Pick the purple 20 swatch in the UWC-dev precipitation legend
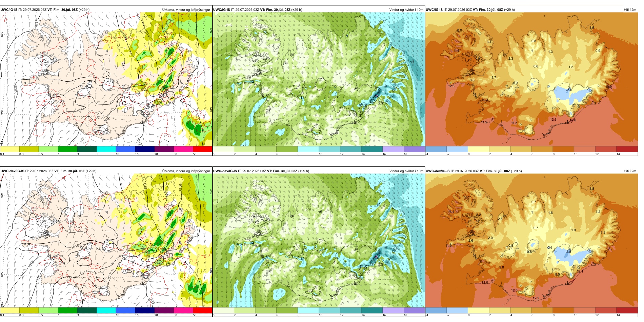Viewport: 644px width, 322px height. point(164,310)
